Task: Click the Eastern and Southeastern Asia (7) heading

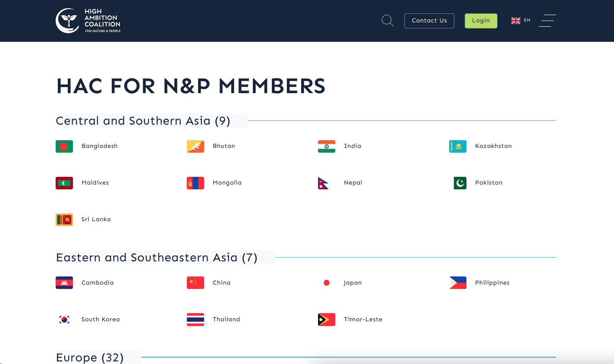Action: point(157,257)
